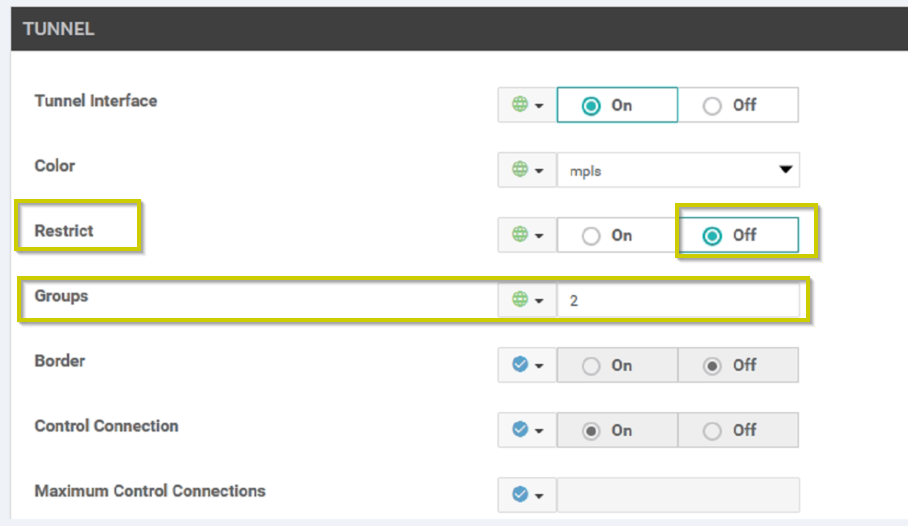Select Off for Control Connection
This screenshot has width=908, height=526.
[738, 430]
